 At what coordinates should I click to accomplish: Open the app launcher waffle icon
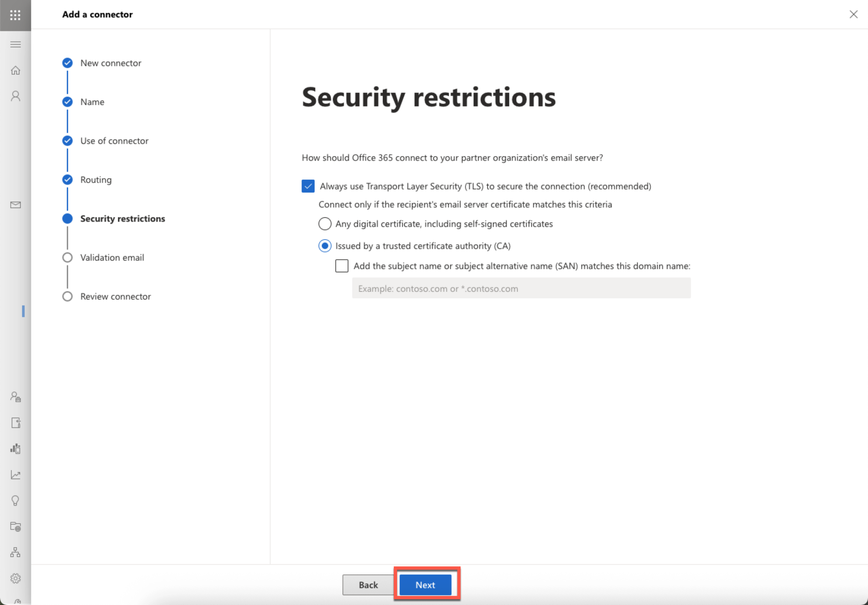(15, 15)
